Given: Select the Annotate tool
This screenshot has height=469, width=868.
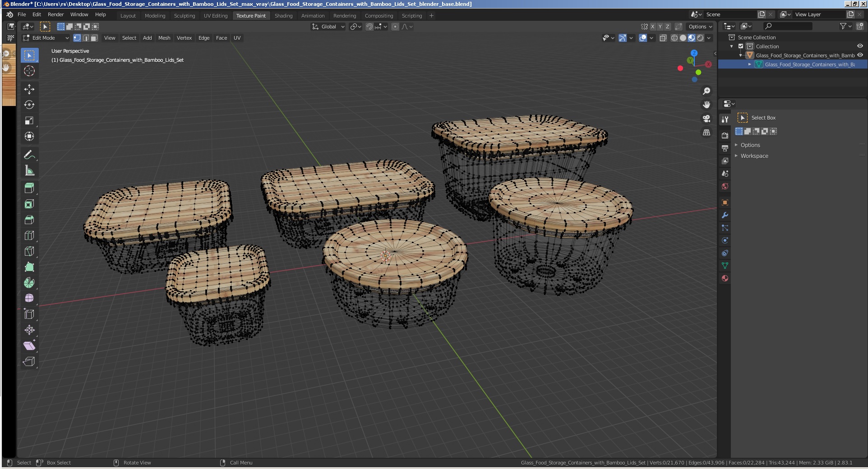Looking at the screenshot, I should click(29, 155).
